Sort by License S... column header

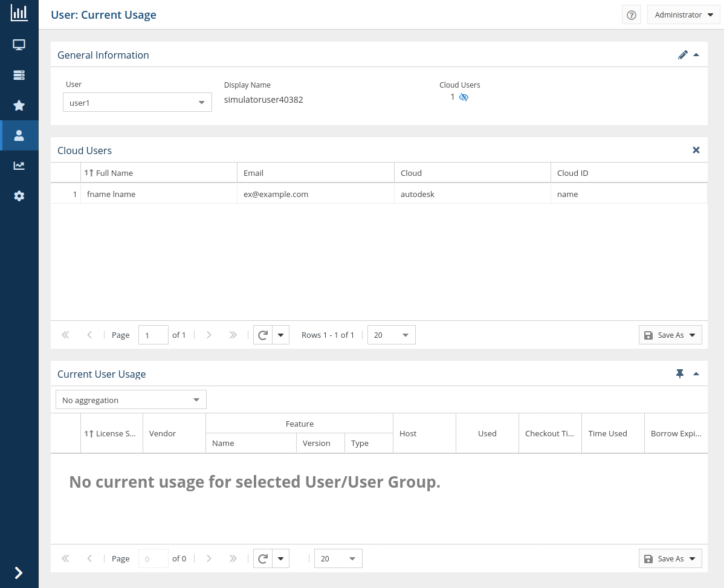112,433
